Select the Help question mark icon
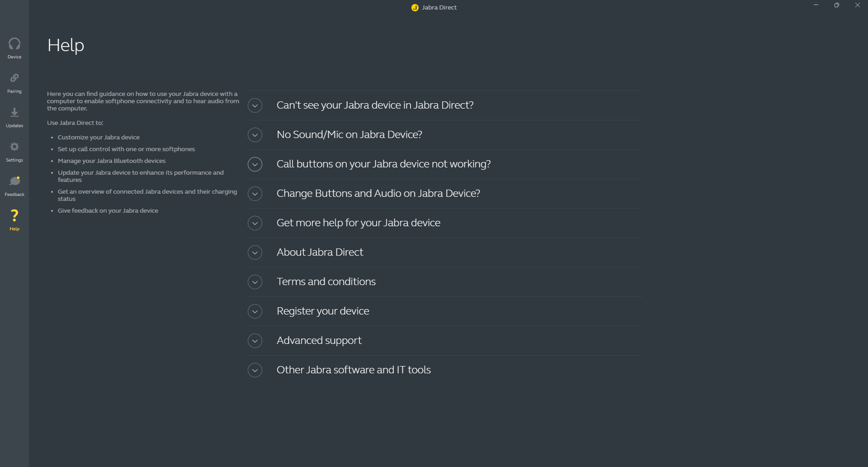This screenshot has width=868, height=467. (x=14, y=216)
